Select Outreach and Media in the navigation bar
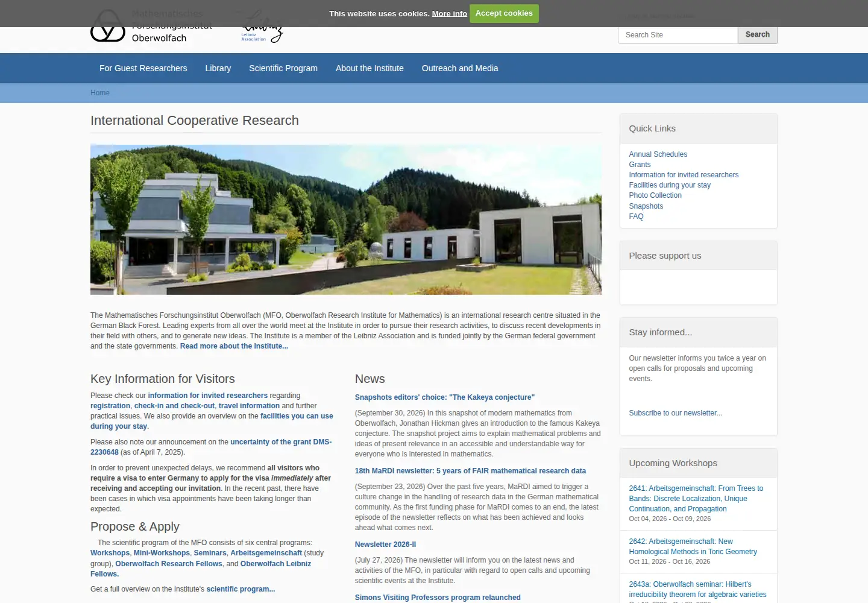The width and height of the screenshot is (868, 603). point(460,68)
